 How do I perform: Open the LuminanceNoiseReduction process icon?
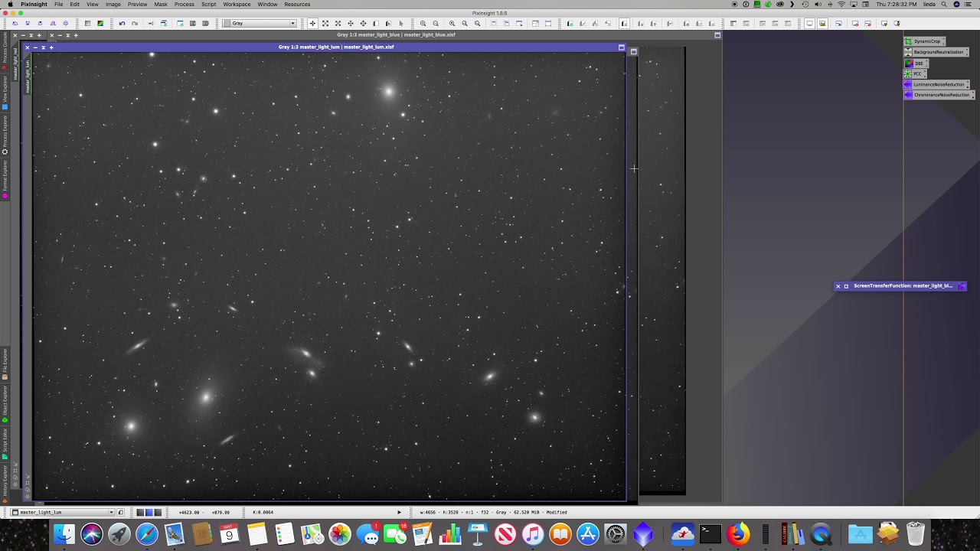(936, 84)
